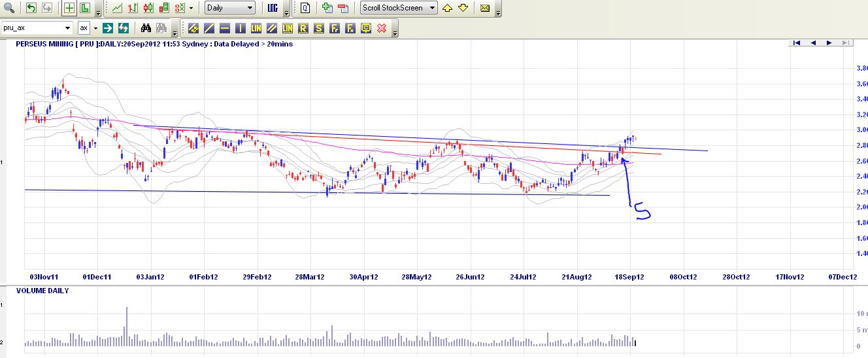Click the pru_ax symbol input field
The image size is (868, 358).
[32, 28]
